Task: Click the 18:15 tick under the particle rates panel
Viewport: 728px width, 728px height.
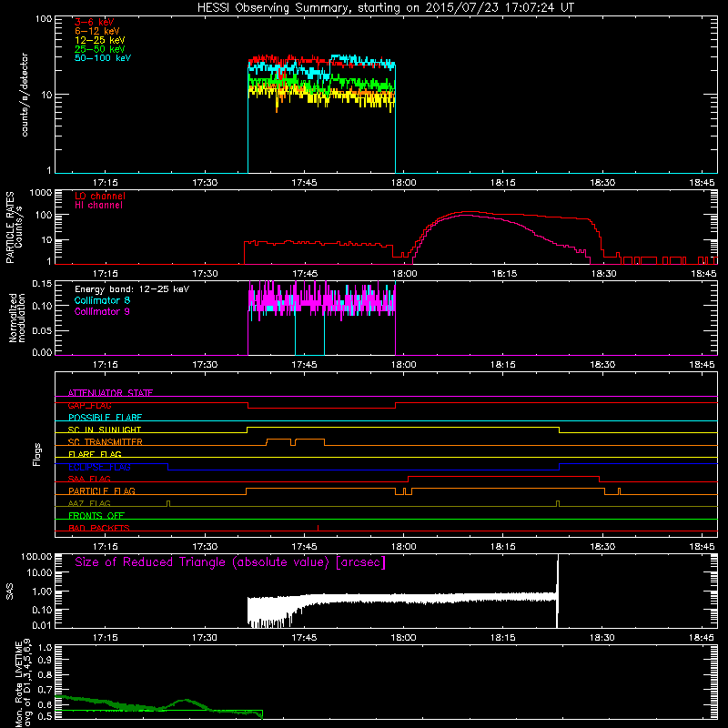Action: coord(504,274)
